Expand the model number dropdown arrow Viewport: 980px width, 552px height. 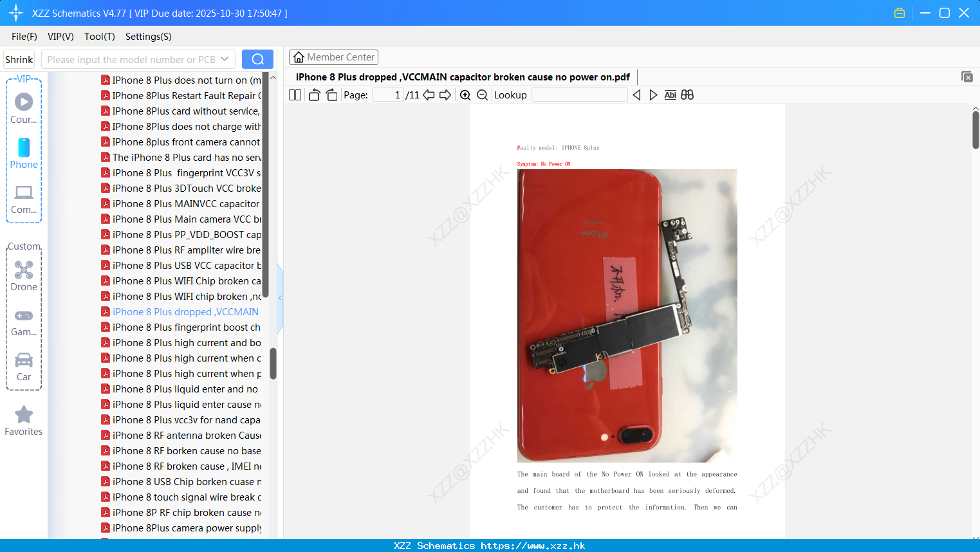(225, 59)
